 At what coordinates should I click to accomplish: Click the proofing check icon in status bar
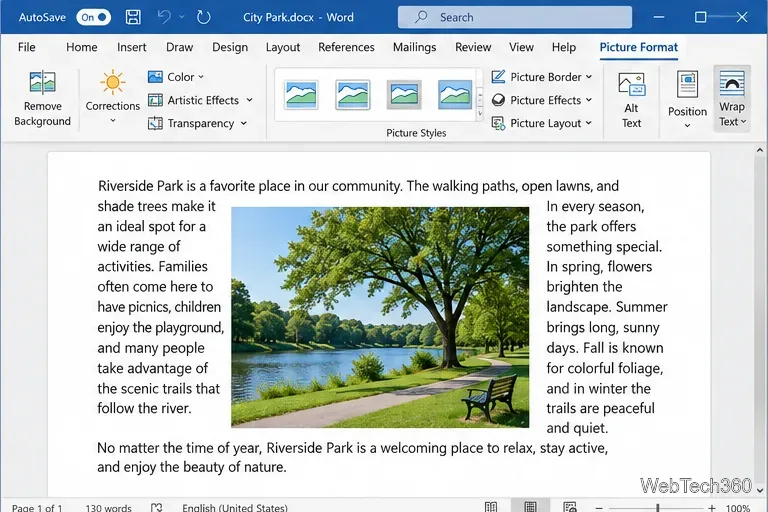point(157,507)
